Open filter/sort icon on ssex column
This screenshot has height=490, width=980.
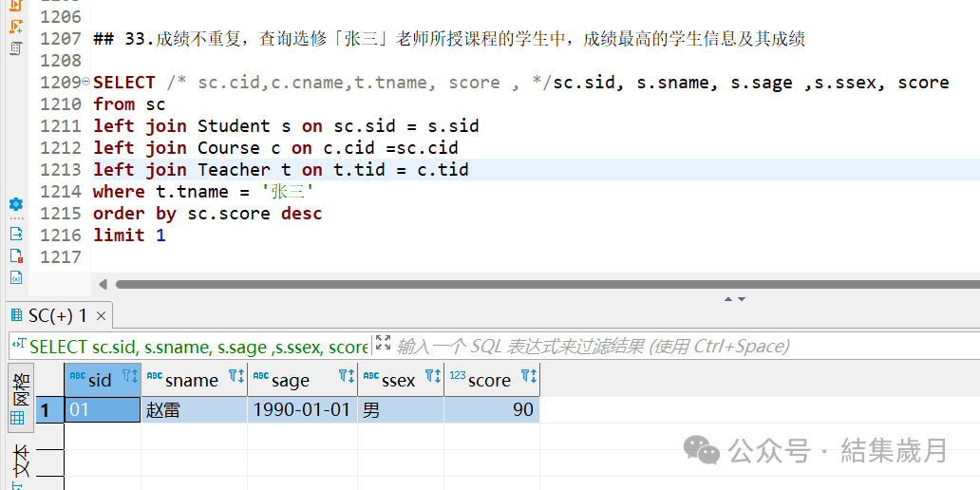433,376
